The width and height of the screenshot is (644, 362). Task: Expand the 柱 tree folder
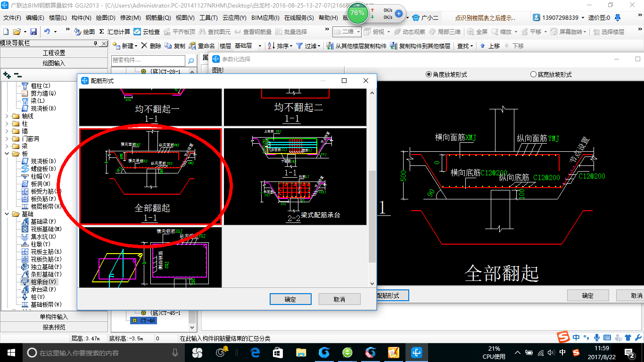point(6,123)
